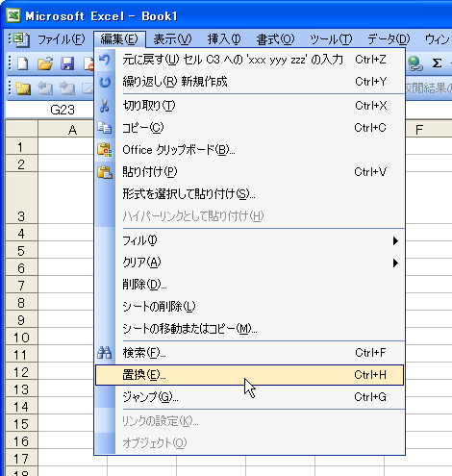
Task: Close the open 編集(E) menu
Action: click(x=119, y=39)
